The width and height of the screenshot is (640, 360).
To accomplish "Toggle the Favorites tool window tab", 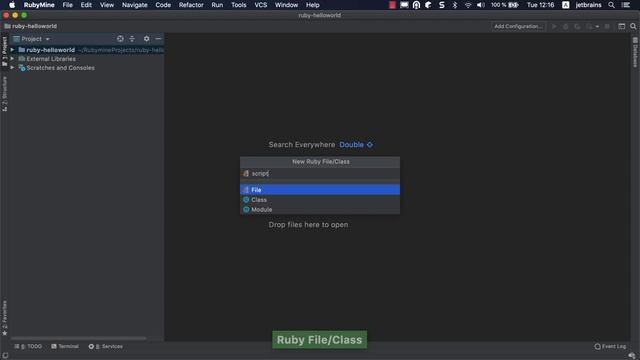I will click(x=4, y=318).
